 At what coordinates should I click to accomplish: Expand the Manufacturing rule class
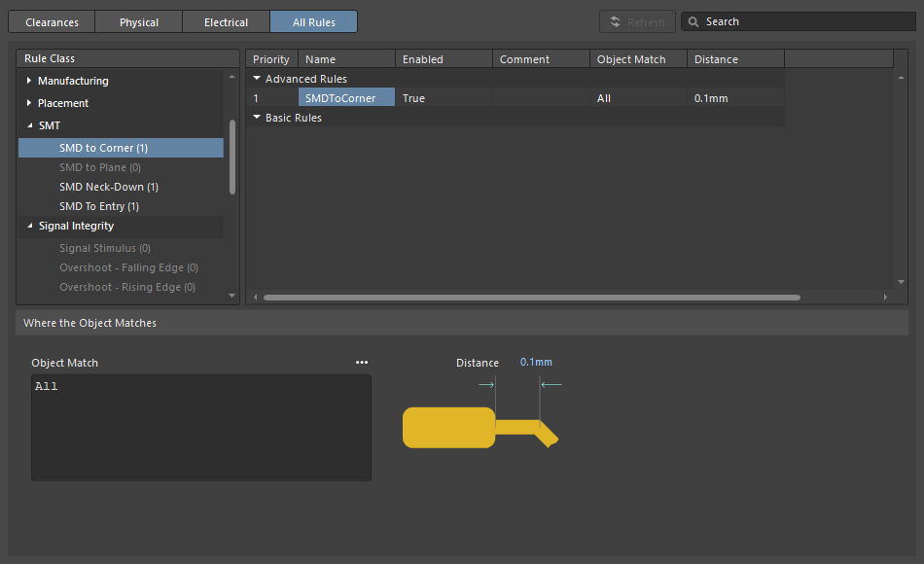29,81
